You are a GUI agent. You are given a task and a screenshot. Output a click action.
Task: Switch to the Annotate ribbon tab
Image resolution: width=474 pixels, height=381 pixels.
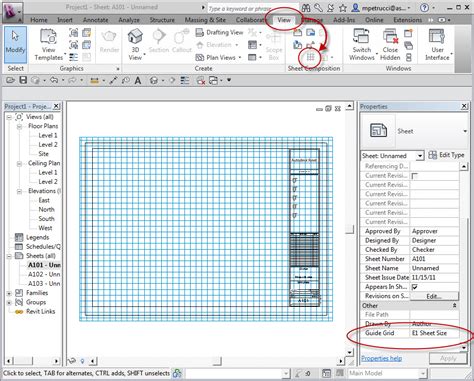click(x=96, y=20)
